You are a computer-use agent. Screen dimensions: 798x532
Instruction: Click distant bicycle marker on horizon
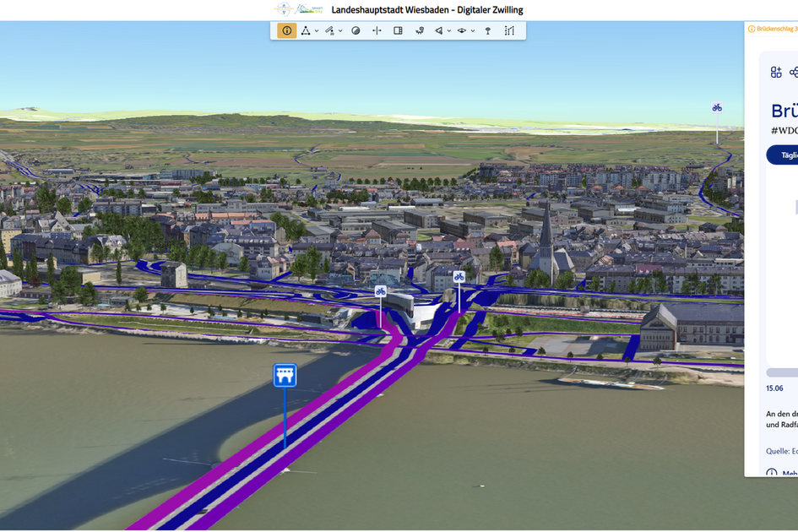point(717,107)
